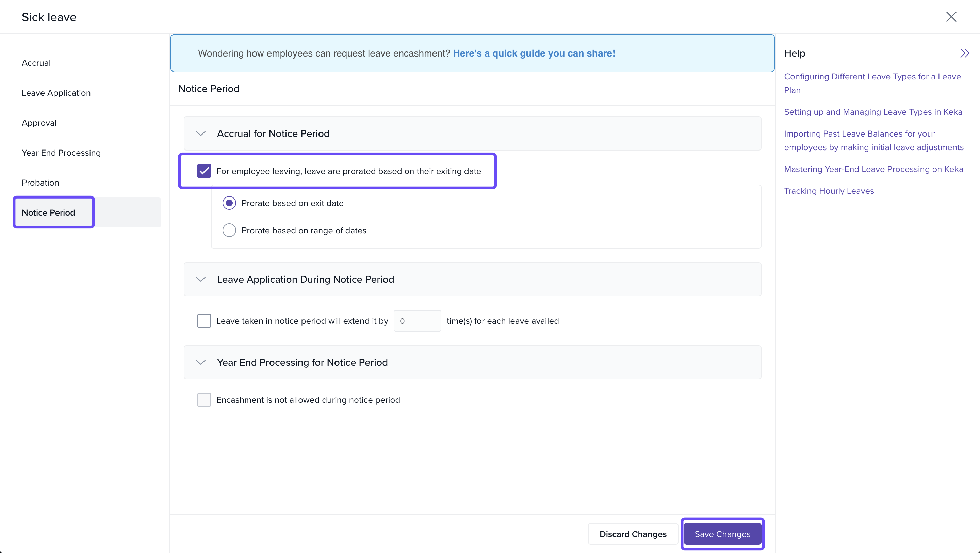Click Save Changes button
Screen dimensions: 980x553
click(722, 534)
